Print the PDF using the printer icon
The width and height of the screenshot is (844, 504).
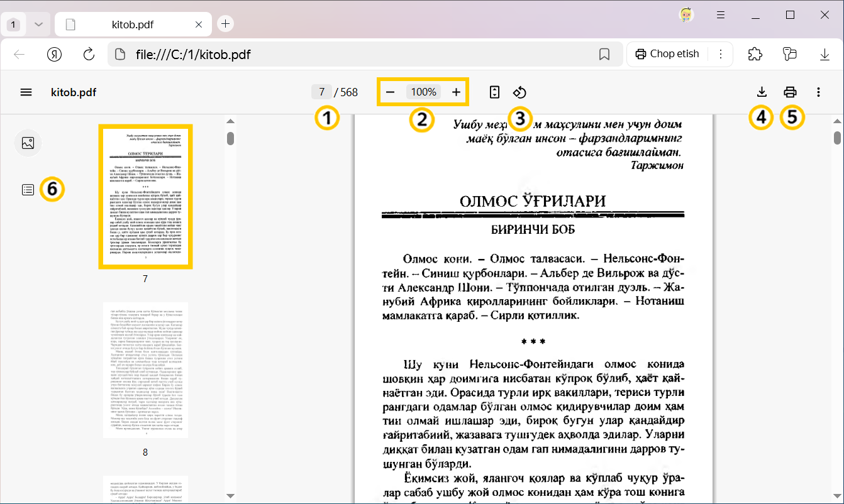(x=790, y=92)
